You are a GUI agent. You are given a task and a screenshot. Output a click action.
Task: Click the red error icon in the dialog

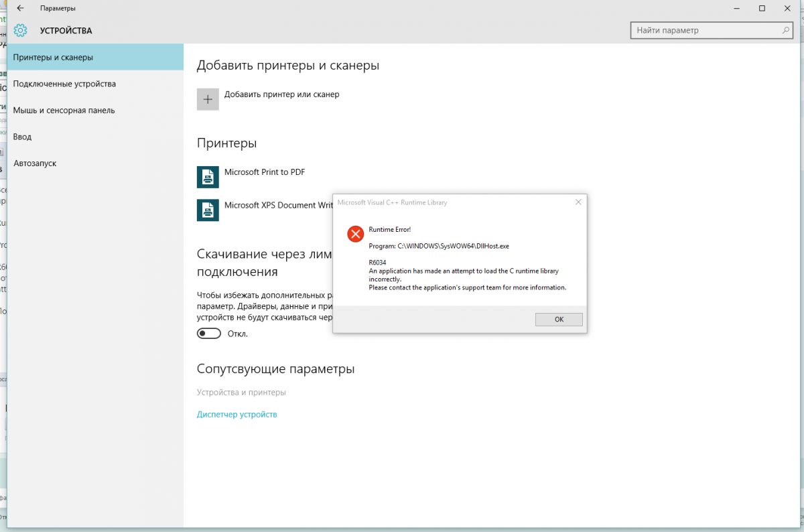click(x=355, y=233)
